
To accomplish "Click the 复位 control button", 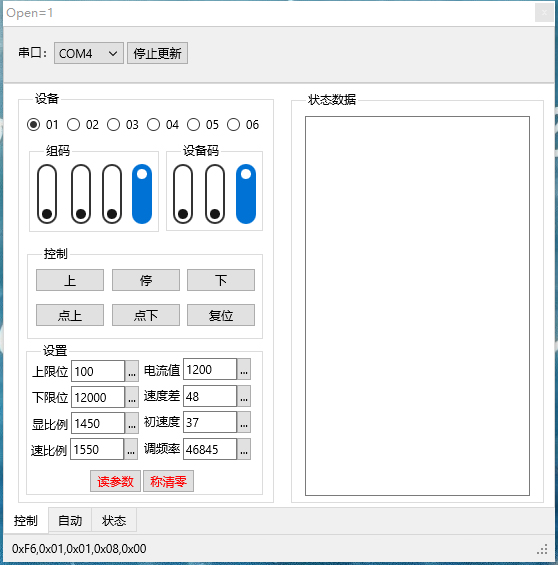I will click(x=221, y=315).
